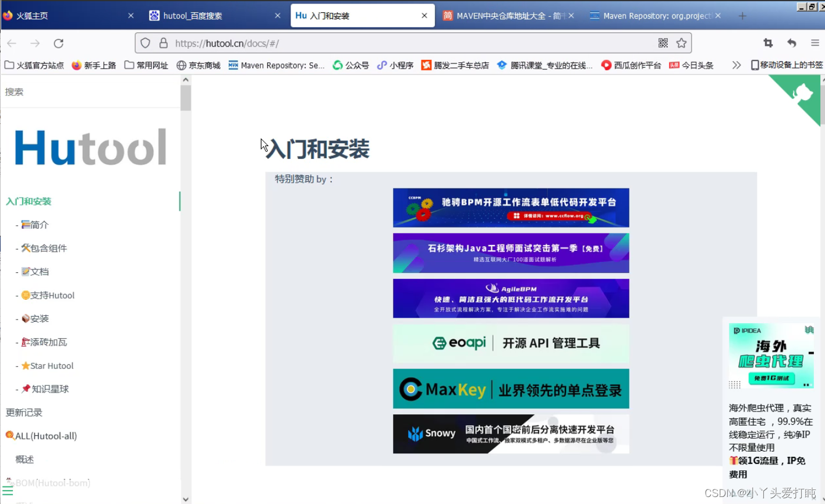
Task: Open the 今日头条 bookmark
Action: pos(691,65)
